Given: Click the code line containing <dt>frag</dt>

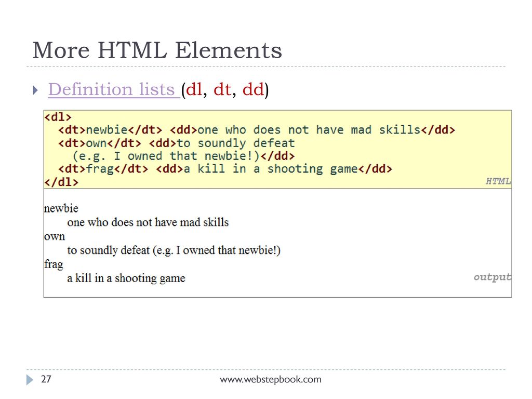Looking at the screenshot, I should 225,169.
